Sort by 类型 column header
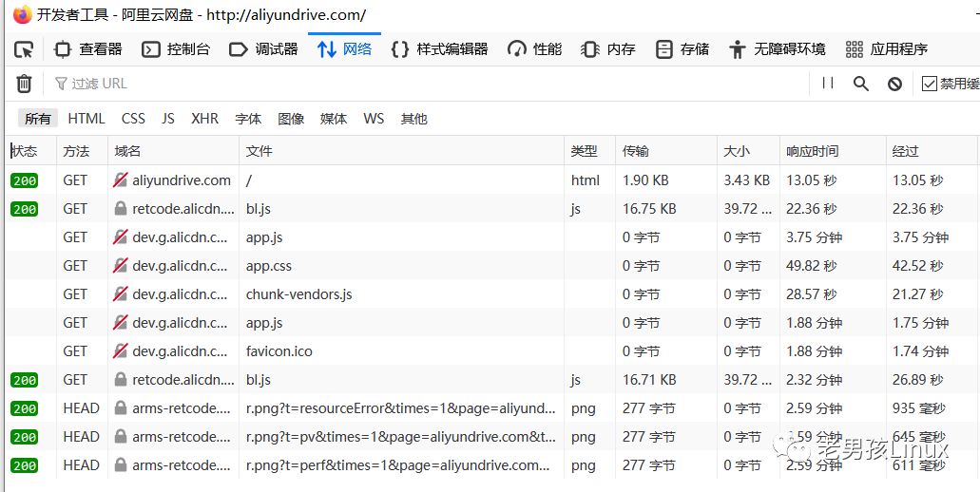980x492 pixels. (590, 151)
